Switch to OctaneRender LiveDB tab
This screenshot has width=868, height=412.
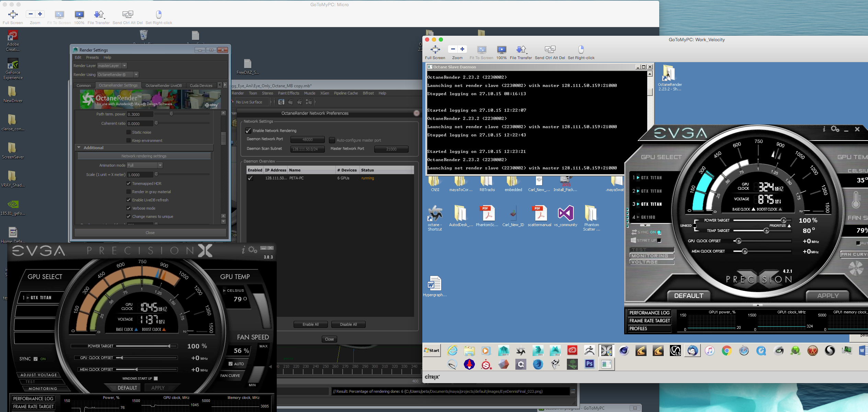tap(163, 86)
